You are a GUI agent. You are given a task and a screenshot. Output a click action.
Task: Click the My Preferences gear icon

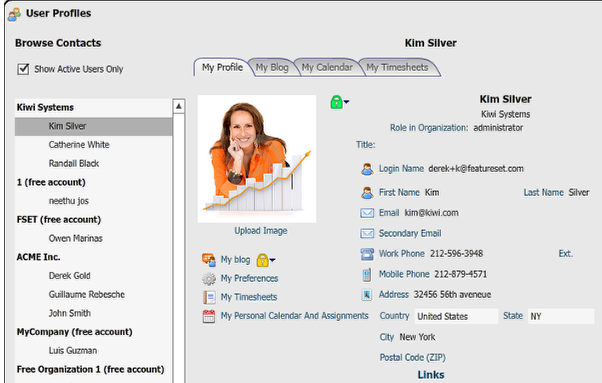209,279
